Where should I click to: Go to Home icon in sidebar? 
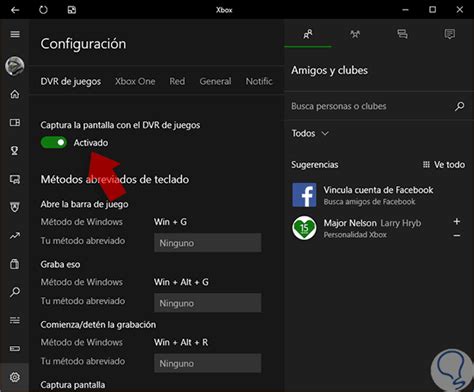tap(15, 94)
